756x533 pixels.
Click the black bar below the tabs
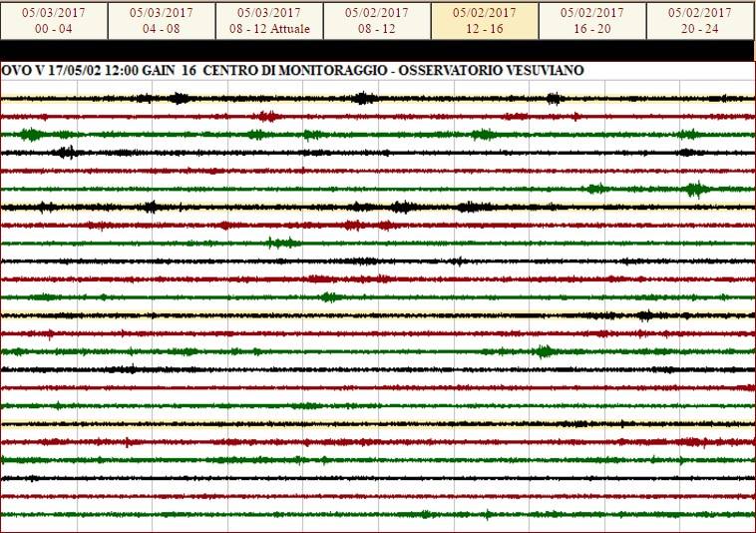point(378,51)
